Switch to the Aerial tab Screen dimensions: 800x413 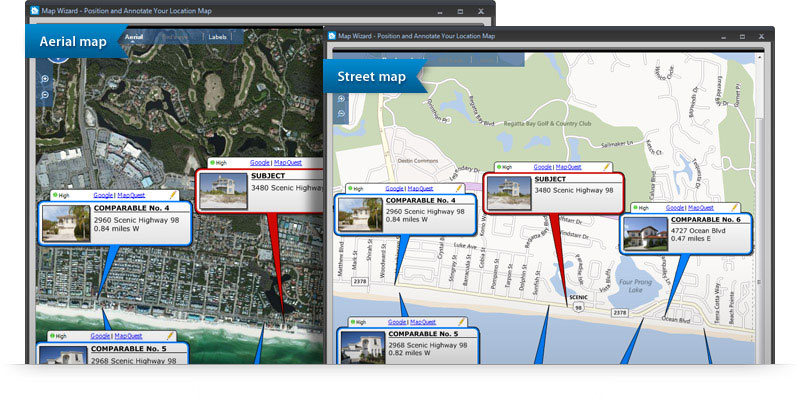click(135, 37)
